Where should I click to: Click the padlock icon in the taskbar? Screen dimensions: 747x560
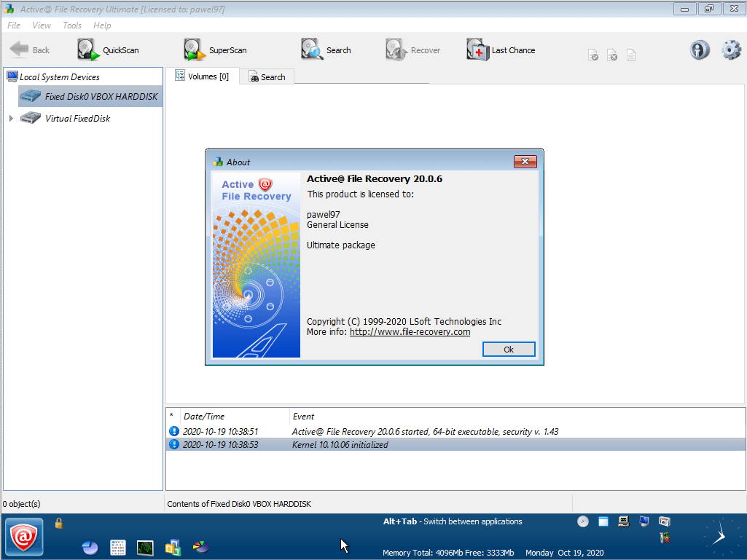pyautogui.click(x=58, y=524)
